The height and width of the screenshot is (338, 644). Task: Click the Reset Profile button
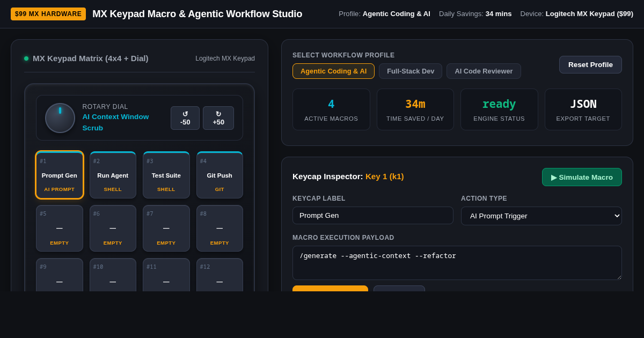pos(590,64)
